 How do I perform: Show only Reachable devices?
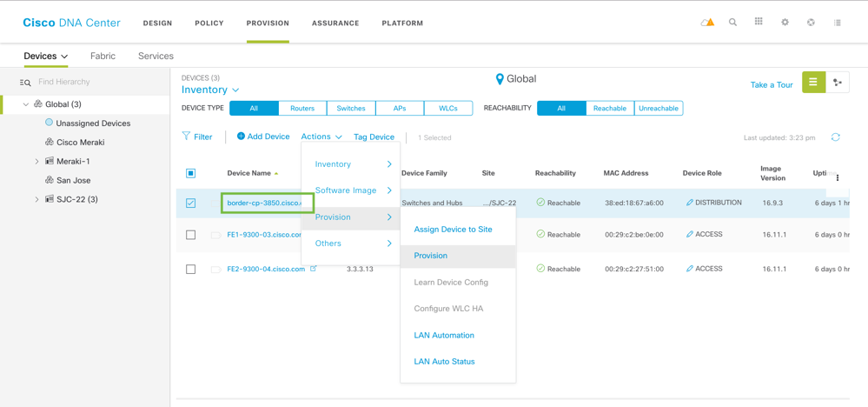[609, 108]
